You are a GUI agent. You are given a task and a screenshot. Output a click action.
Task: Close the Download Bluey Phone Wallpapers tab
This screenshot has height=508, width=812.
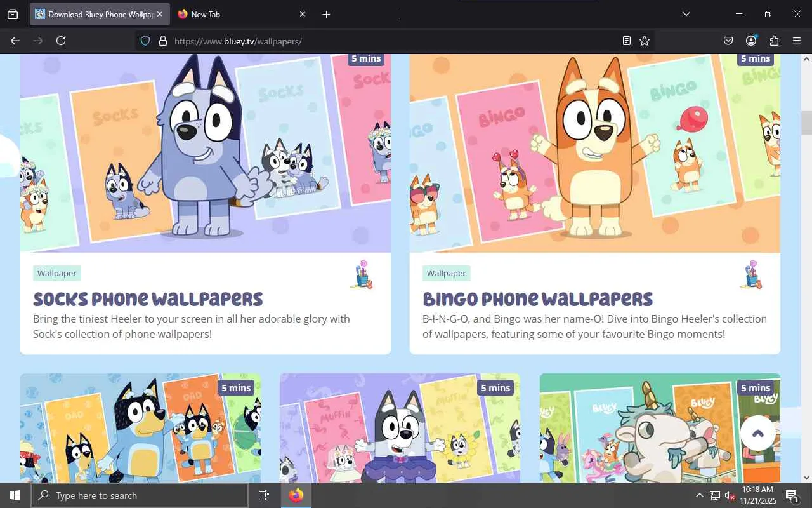coord(160,14)
